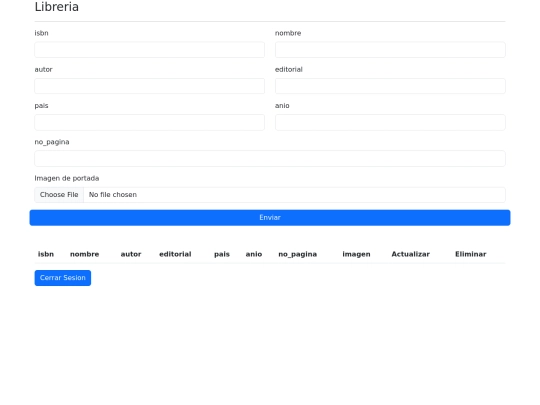This screenshot has height=405, width=540.
Task: Click the 'No file chosen' text
Action: click(x=113, y=195)
